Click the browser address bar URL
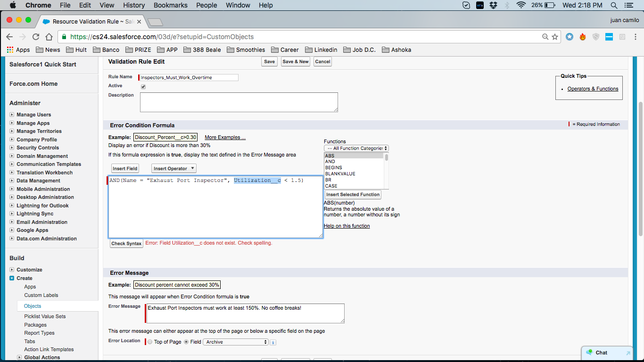The height and width of the screenshot is (362, 644). coord(162,37)
